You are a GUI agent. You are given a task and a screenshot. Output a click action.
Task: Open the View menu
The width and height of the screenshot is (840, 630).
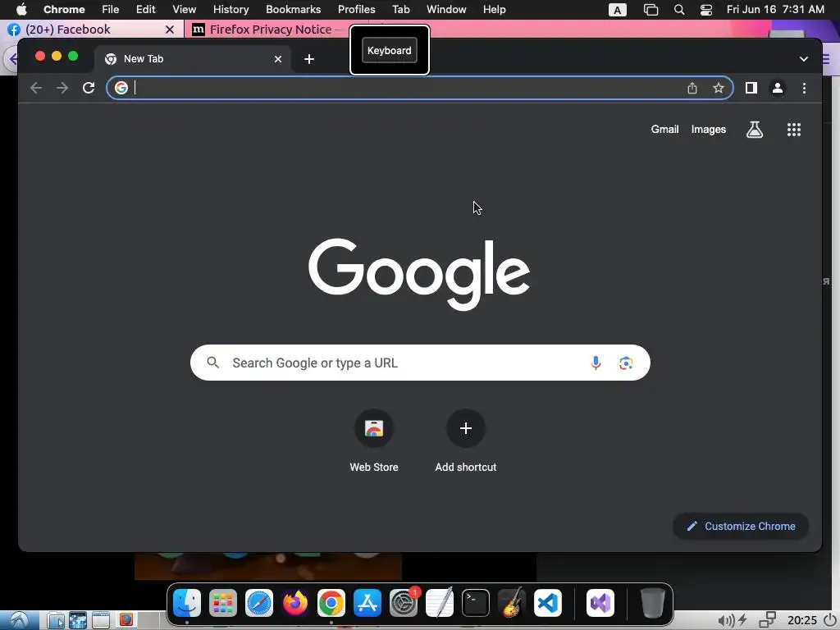[184, 10]
